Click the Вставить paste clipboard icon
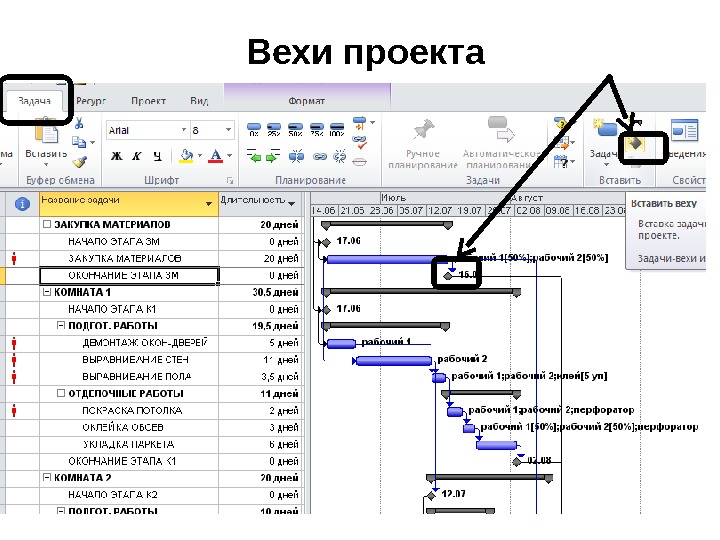 pos(46,131)
